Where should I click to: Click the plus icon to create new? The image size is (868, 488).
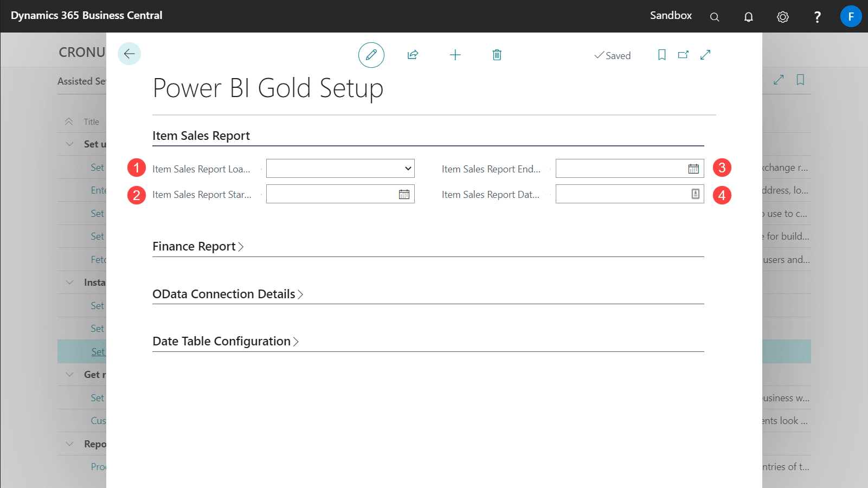[455, 55]
